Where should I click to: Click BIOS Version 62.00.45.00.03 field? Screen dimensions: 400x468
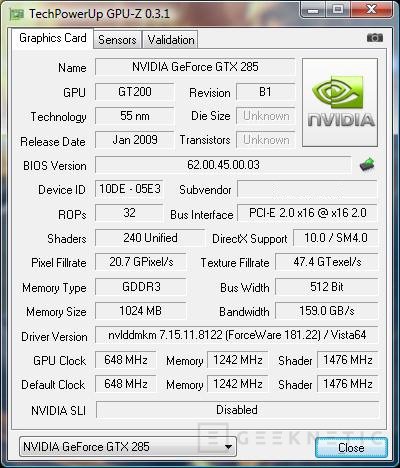coord(223,165)
